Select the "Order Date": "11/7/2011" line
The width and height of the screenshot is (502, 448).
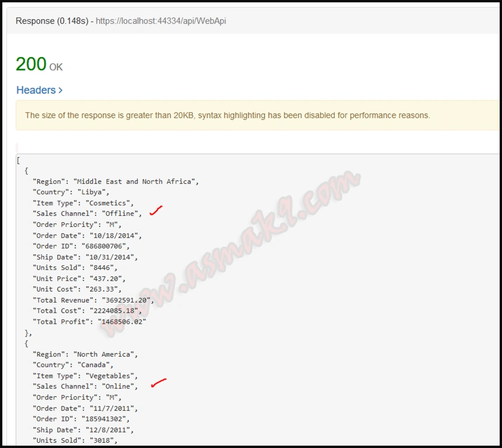(x=85, y=408)
